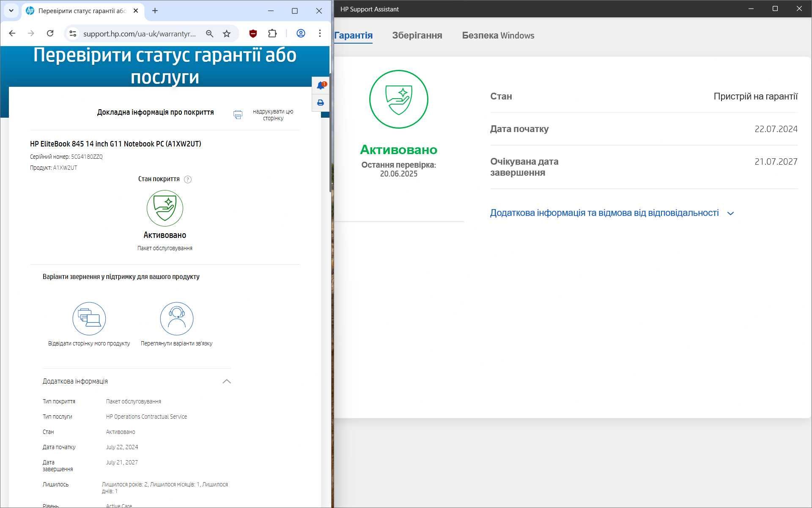This screenshot has width=812, height=508.
Task: Switch to the 'Зберігання' tab
Action: tap(417, 36)
